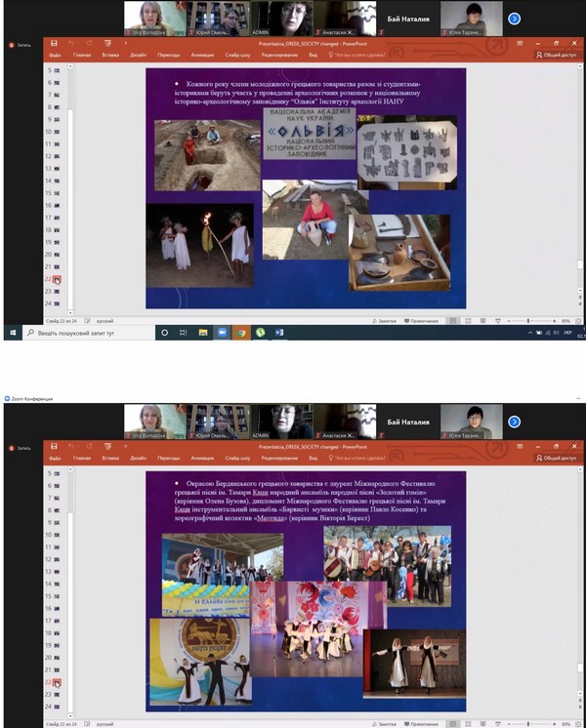Switch to Вставка tab in upper screenshot
This screenshot has height=728, width=586.
tap(110, 55)
